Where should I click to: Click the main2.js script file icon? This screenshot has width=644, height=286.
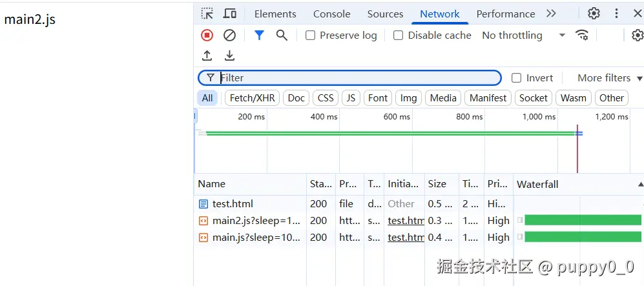click(x=203, y=221)
